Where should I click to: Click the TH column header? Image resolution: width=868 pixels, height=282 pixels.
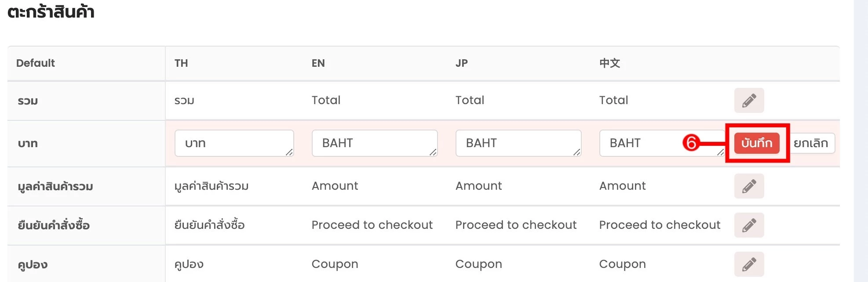tap(181, 63)
